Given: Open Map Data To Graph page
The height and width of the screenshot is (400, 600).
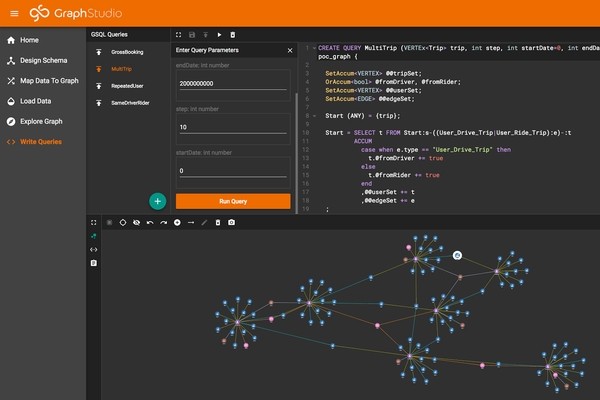Looking at the screenshot, I should coord(43,81).
